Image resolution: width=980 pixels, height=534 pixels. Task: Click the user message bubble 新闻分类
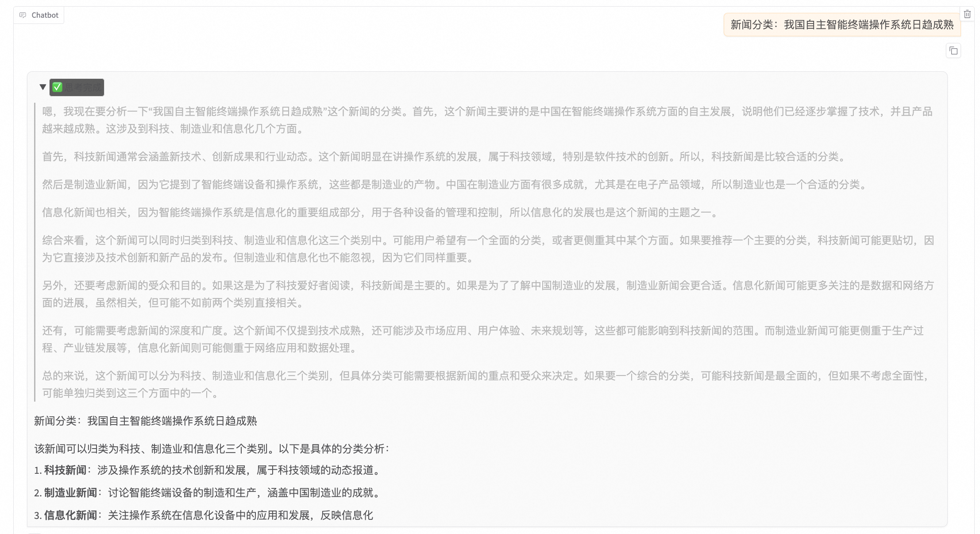click(x=841, y=25)
